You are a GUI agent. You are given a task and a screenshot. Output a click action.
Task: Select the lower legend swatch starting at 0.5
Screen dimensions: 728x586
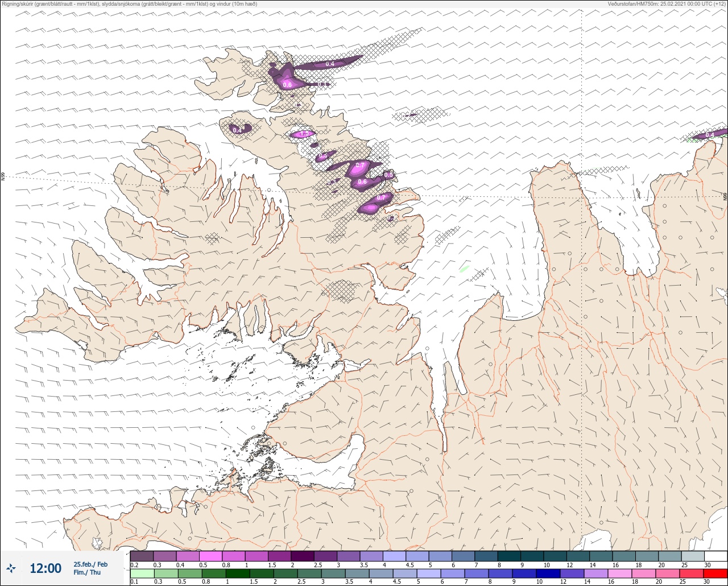pyautogui.click(x=190, y=573)
